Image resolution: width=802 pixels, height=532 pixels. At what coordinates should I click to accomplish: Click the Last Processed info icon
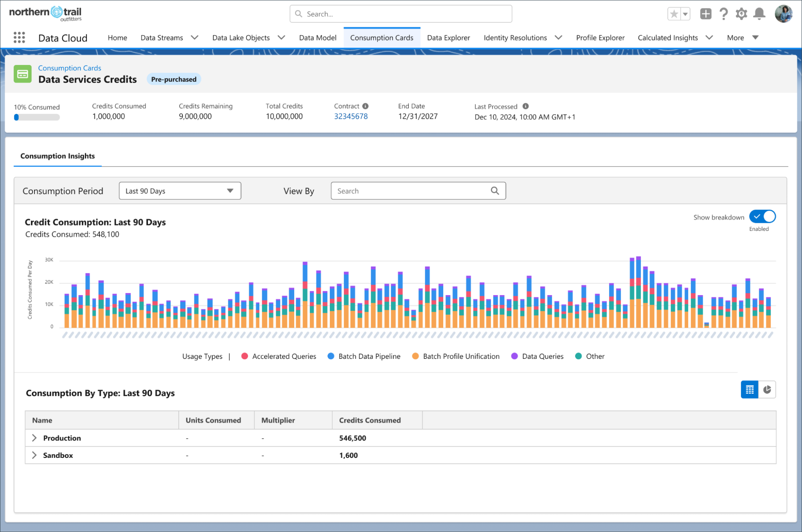(x=525, y=106)
